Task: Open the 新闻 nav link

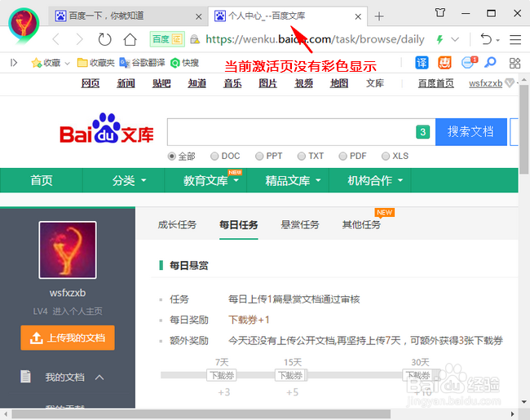Action: tap(126, 83)
